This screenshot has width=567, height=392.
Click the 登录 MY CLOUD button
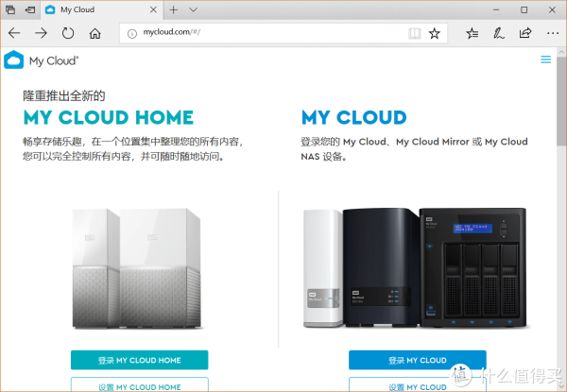[418, 360]
